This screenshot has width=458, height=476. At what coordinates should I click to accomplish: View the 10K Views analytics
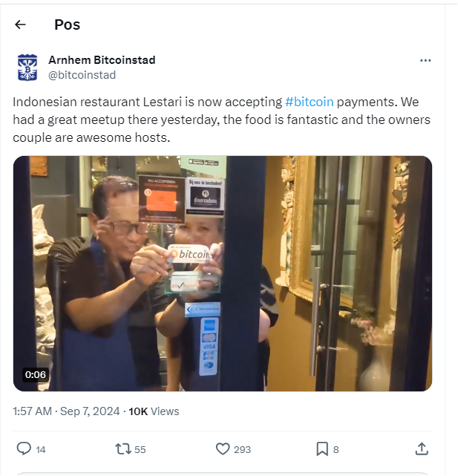tap(154, 411)
